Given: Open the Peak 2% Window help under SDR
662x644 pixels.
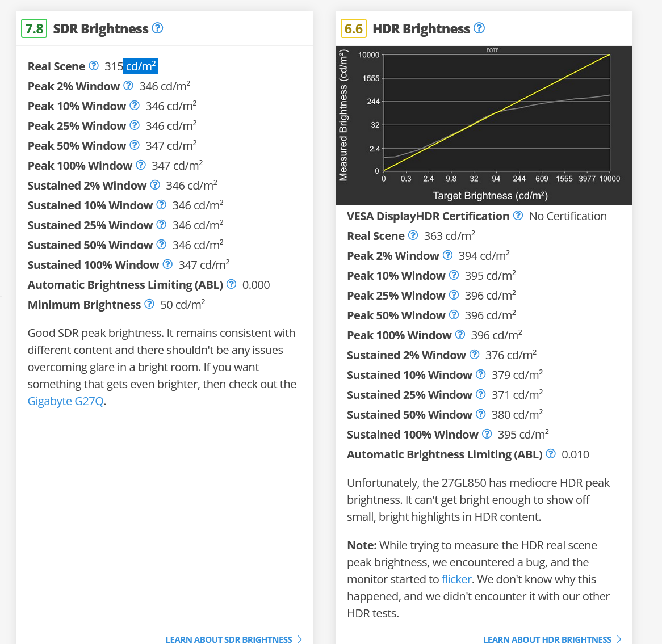Looking at the screenshot, I should [x=128, y=86].
